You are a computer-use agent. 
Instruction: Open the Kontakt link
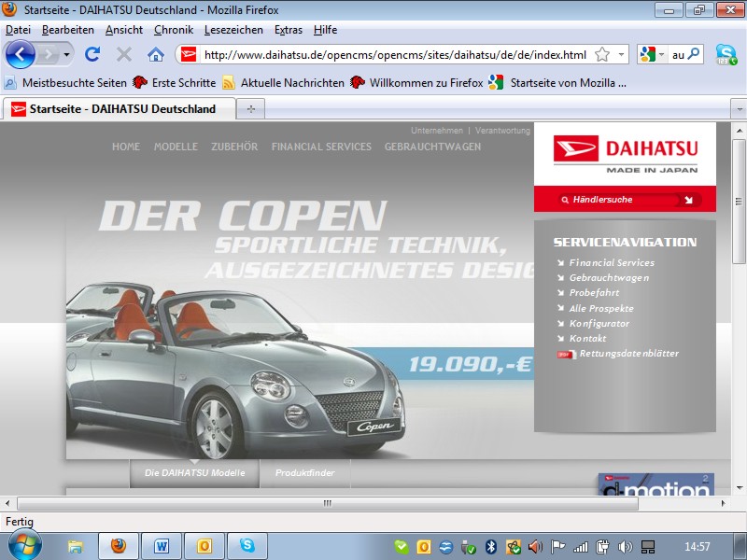coord(588,339)
